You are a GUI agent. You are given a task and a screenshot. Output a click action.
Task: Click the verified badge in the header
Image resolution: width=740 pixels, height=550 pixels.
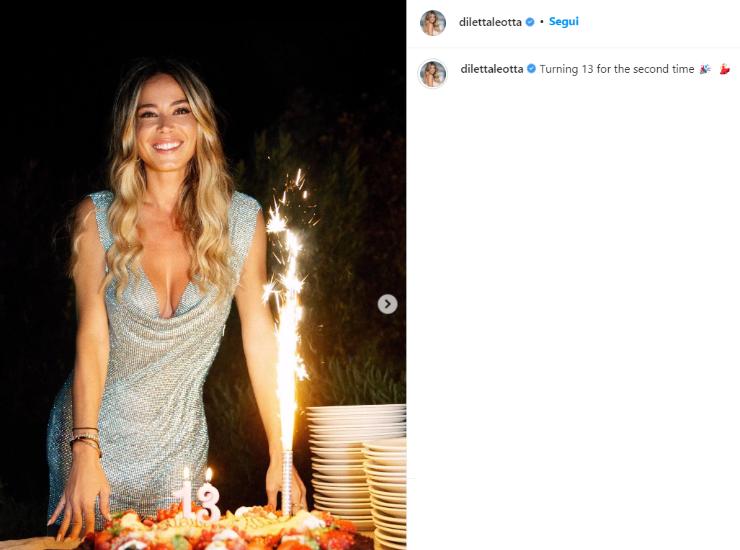(530, 21)
